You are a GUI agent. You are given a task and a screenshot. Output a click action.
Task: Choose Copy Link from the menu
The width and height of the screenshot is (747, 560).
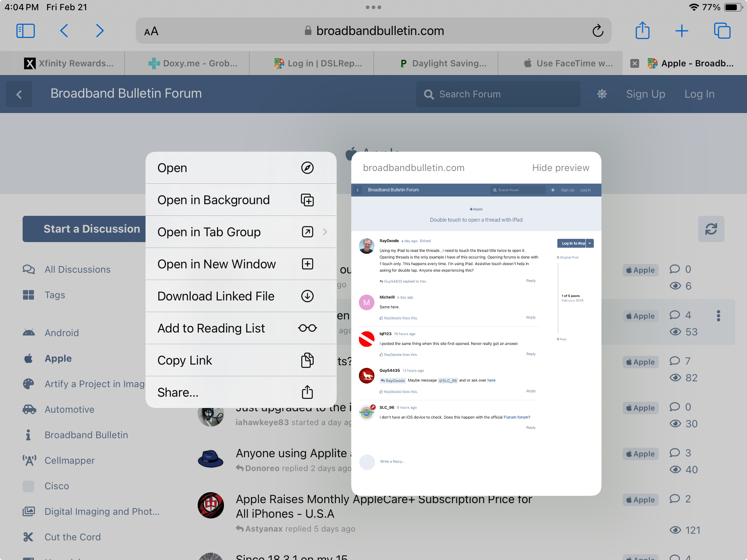click(241, 360)
